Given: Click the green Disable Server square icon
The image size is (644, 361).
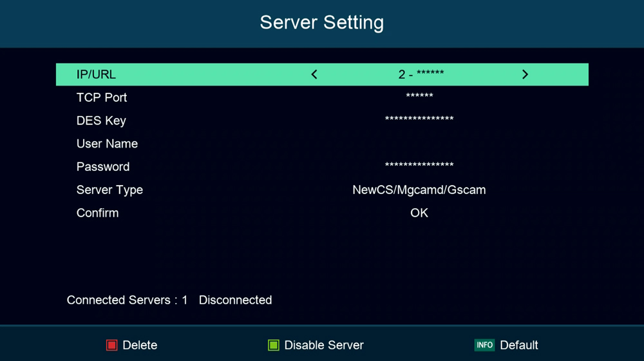Looking at the screenshot, I should coord(274,346).
